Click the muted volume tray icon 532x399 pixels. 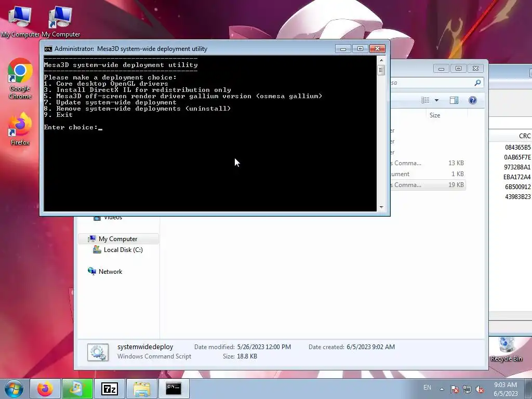[x=480, y=389]
